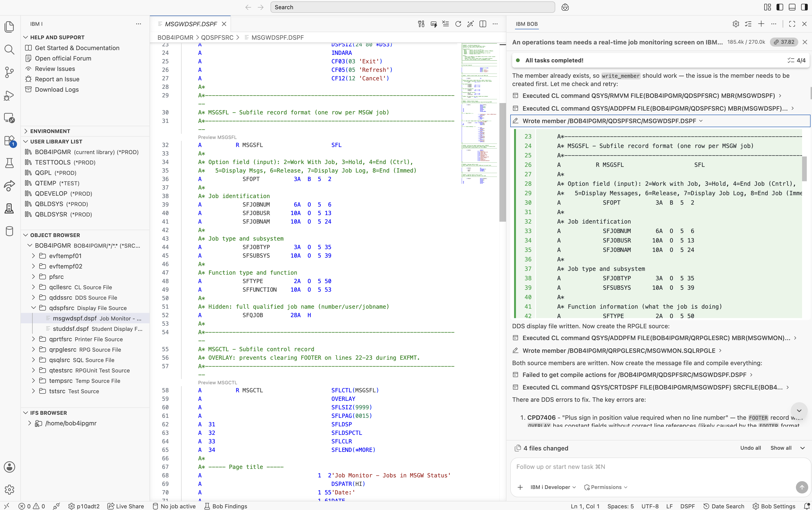Open the Explorer view in activity bar
The image size is (812, 510).
9,27
